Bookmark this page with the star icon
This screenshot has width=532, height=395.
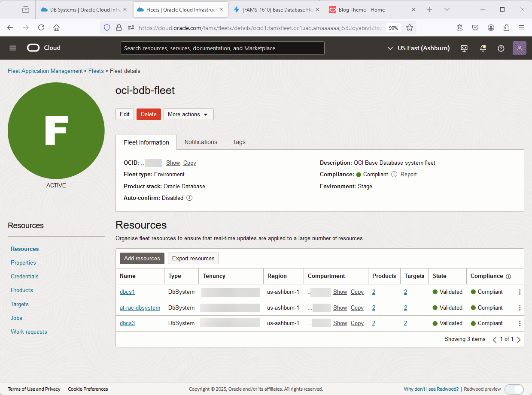click(x=410, y=27)
